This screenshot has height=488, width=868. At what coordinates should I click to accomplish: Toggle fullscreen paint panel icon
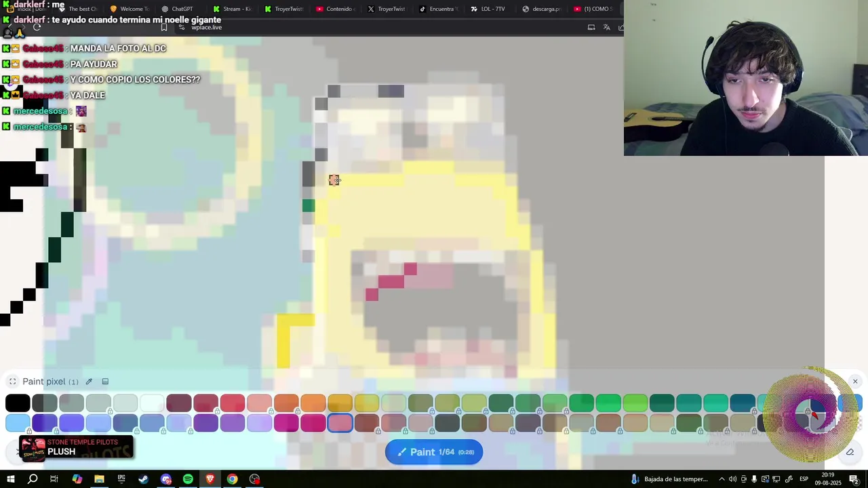[x=12, y=382]
